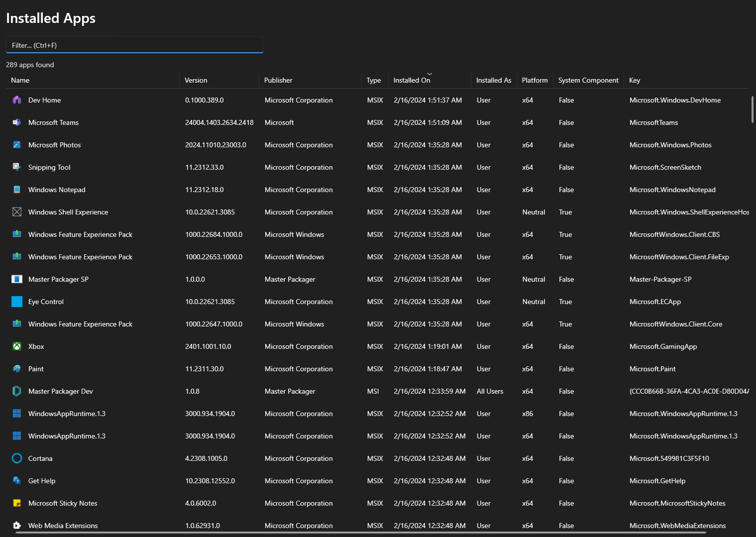
Task: Click Microsoft Sticky Notes version 4.0.6002.0
Action: pyautogui.click(x=201, y=503)
